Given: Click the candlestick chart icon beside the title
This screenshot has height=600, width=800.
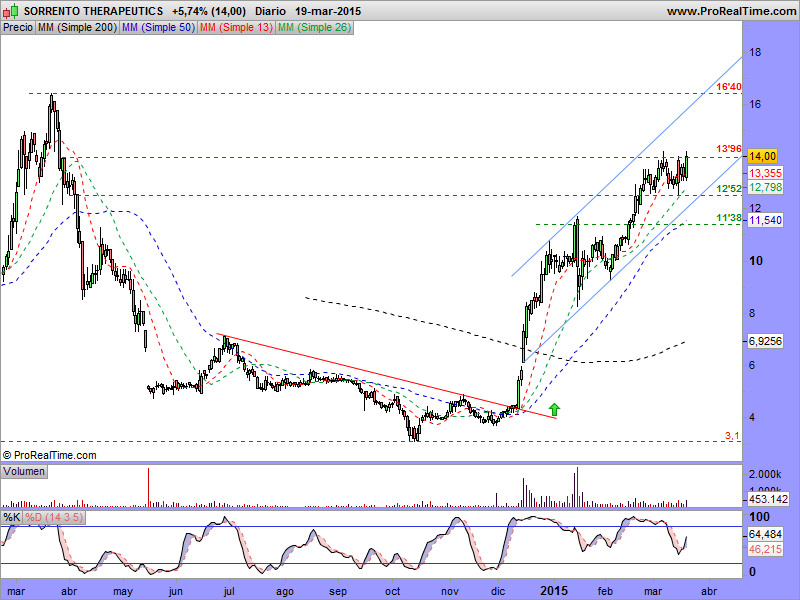Looking at the screenshot, I should [11, 10].
